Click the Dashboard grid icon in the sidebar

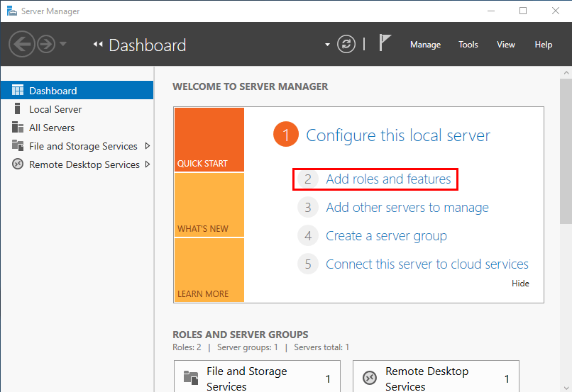(18, 90)
